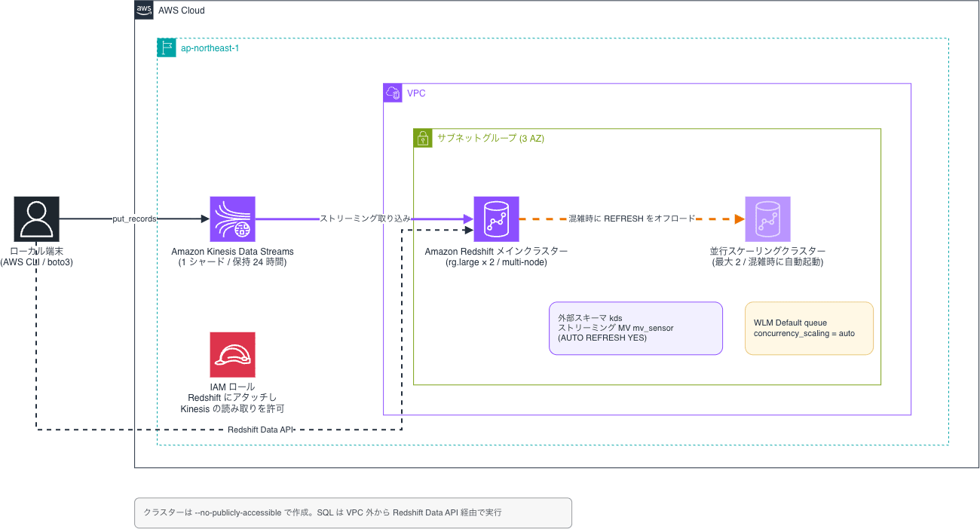Select the Amazon Kinesis Data Streams caption
The image size is (980, 529).
[x=232, y=252]
